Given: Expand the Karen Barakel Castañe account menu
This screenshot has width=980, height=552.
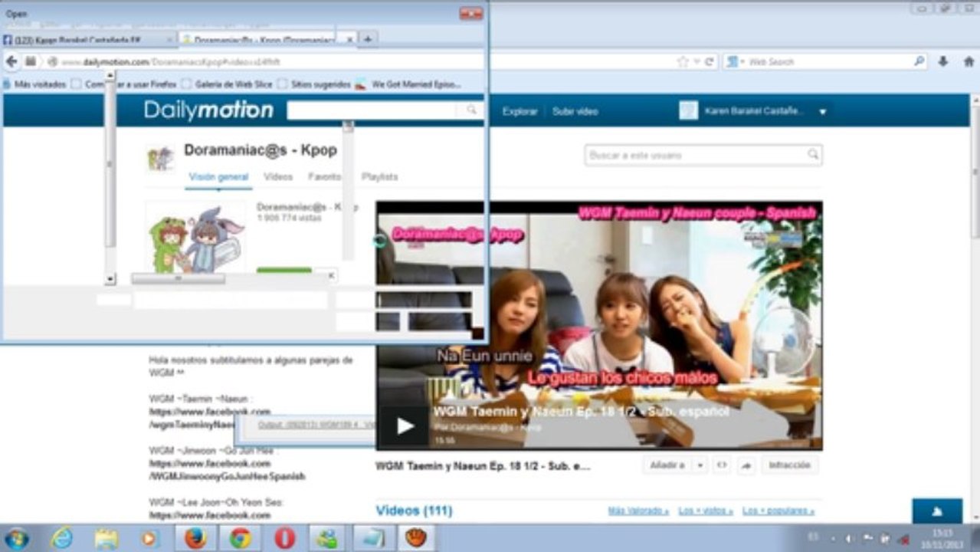Looking at the screenshot, I should click(822, 112).
